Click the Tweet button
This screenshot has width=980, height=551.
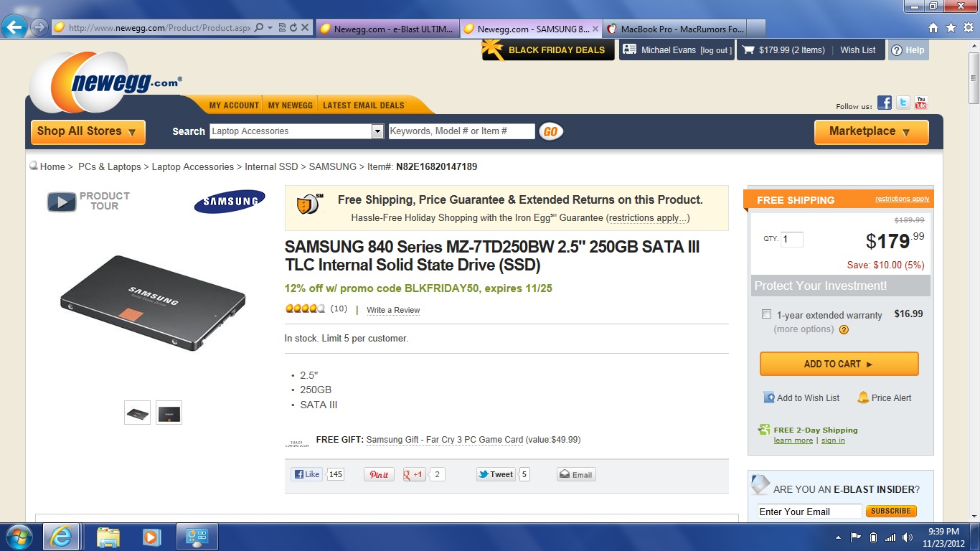496,474
